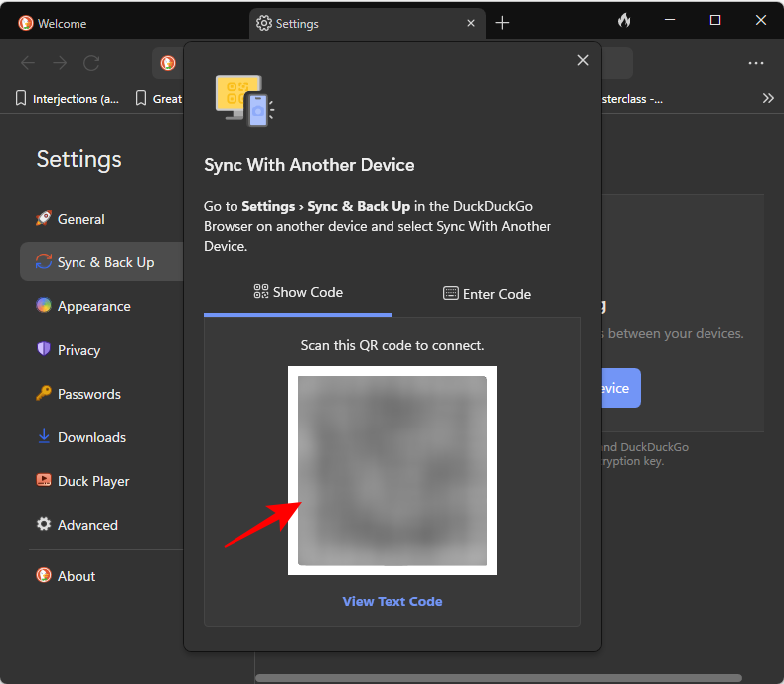Click the gear icon beside Advanced
Image resolution: width=784 pixels, height=684 pixels.
click(x=44, y=524)
